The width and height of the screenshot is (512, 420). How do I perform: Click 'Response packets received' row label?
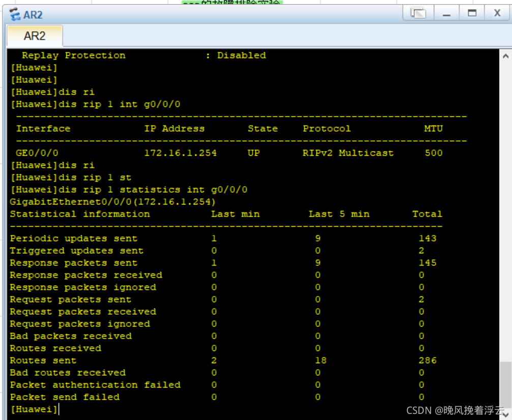(x=86, y=275)
